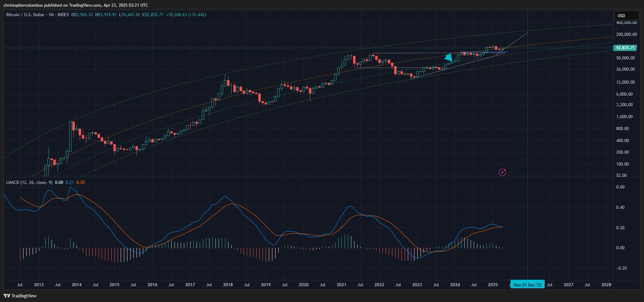Viewport: 644px width, 302px height.
Task: Click the 2018 label on the time axis
Action: point(228,284)
